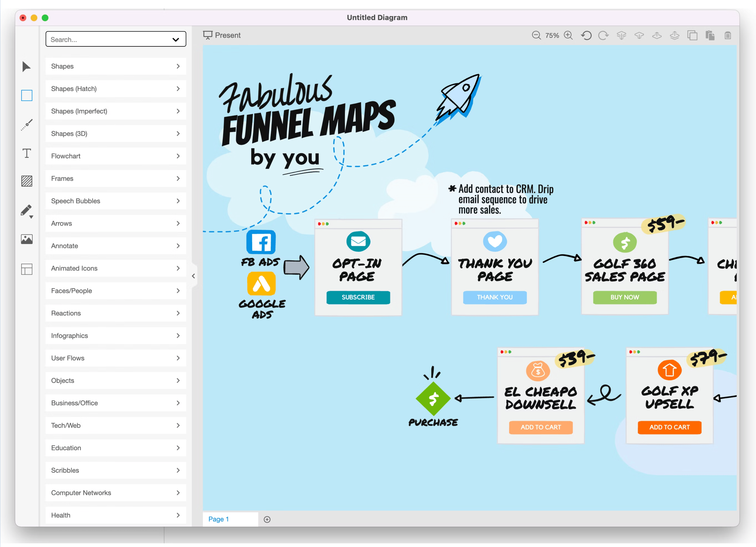Click the Present button
The height and width of the screenshot is (547, 756).
222,35
